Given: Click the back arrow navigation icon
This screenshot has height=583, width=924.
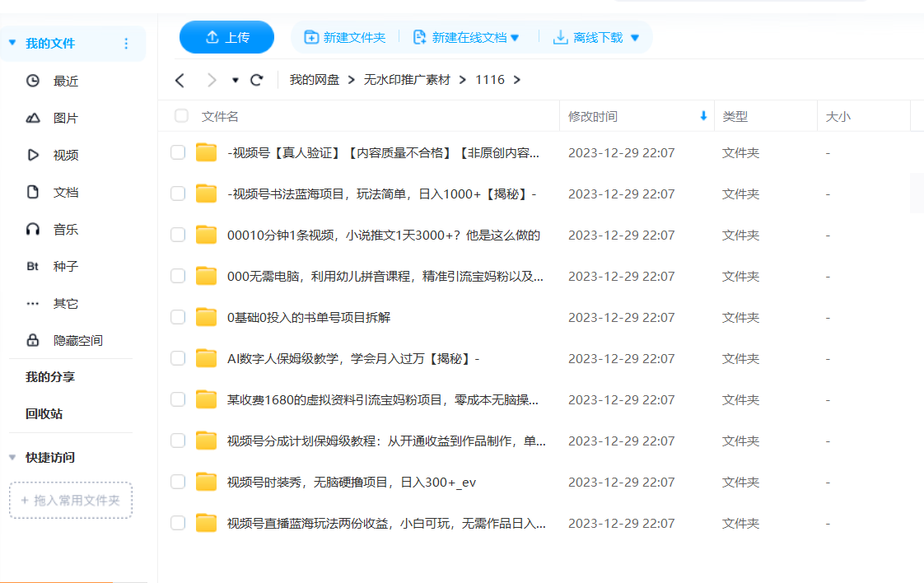Looking at the screenshot, I should click(180, 79).
